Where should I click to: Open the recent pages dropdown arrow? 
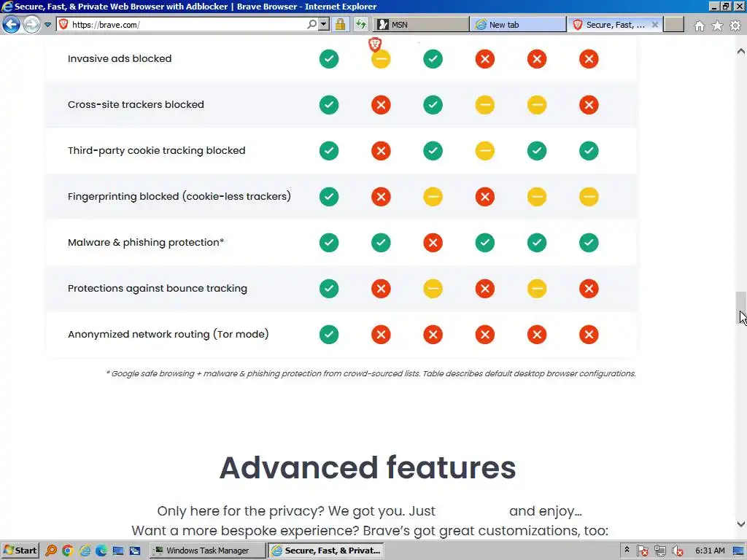(x=47, y=25)
